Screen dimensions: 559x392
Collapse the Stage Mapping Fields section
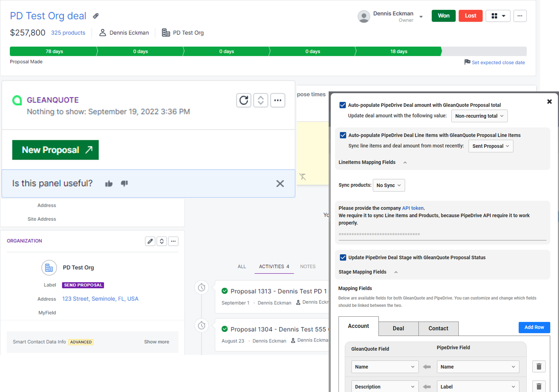(396, 272)
